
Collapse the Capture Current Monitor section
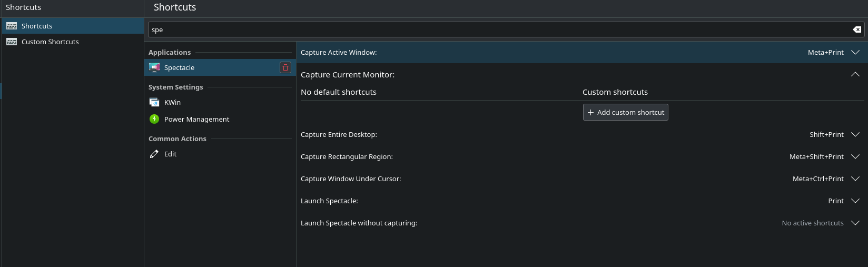[855, 74]
